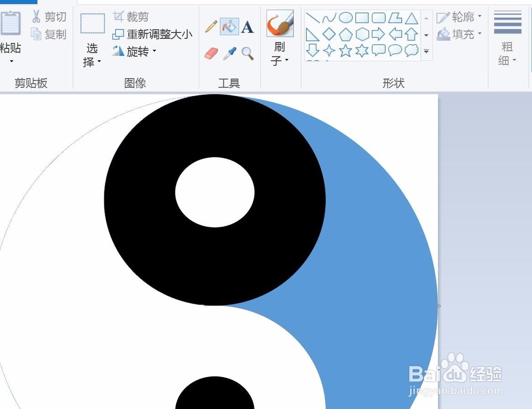This screenshot has height=409, width=532.
Task: Choose the Polygon shape
Action: point(395,18)
